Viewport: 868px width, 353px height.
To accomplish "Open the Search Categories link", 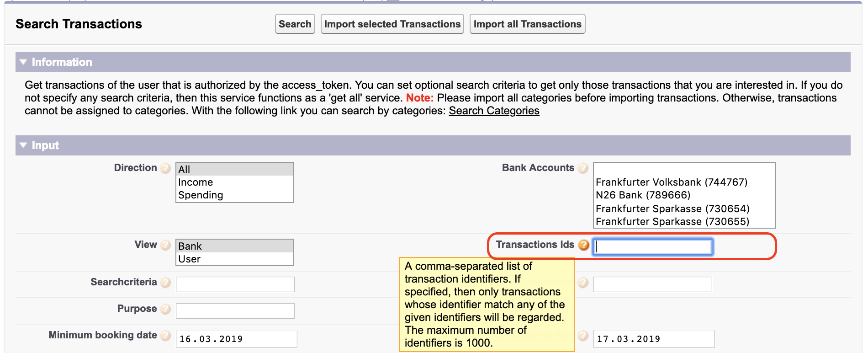I will pos(494,111).
